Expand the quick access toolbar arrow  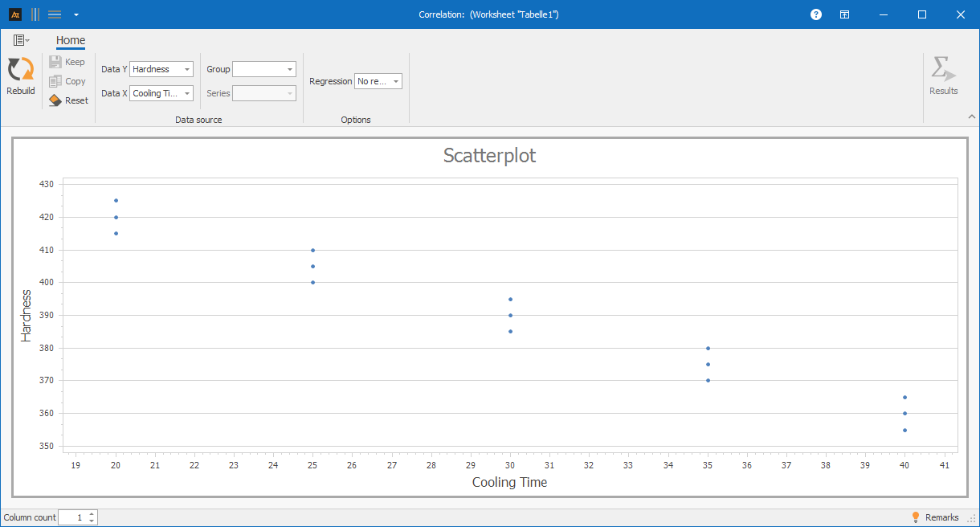click(x=76, y=14)
